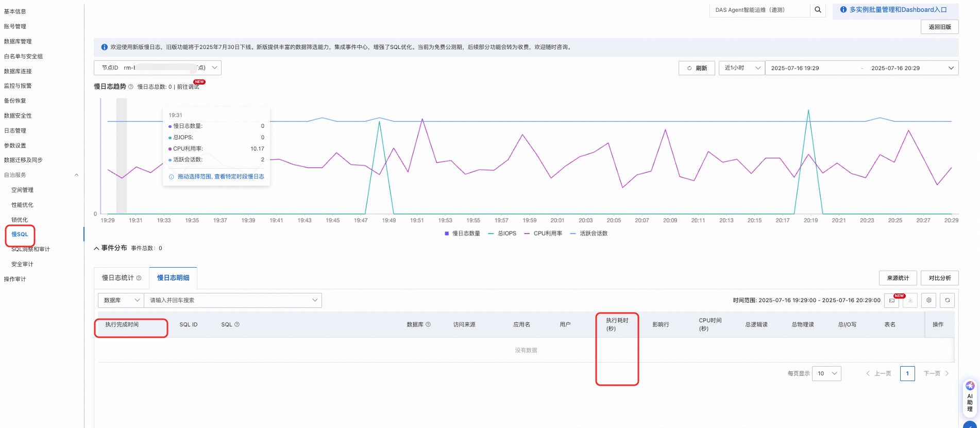The image size is (980, 428).
Task: Click the 上一页 pagination button
Action: click(878, 373)
